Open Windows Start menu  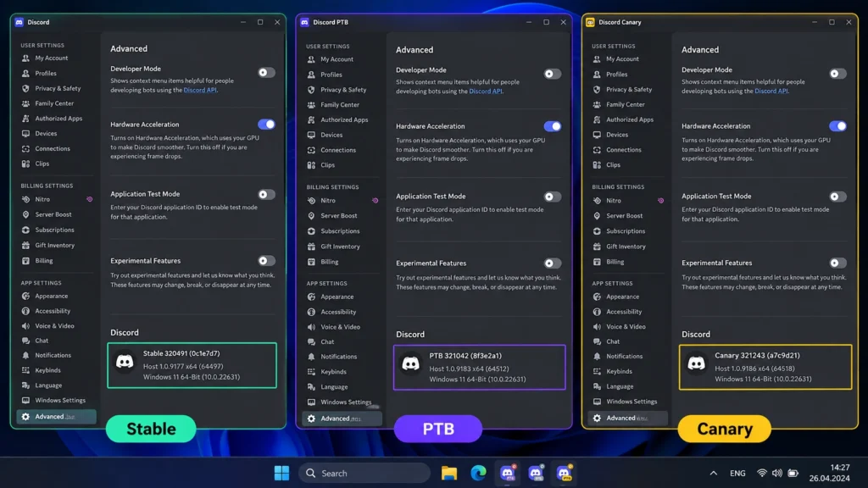[281, 473]
